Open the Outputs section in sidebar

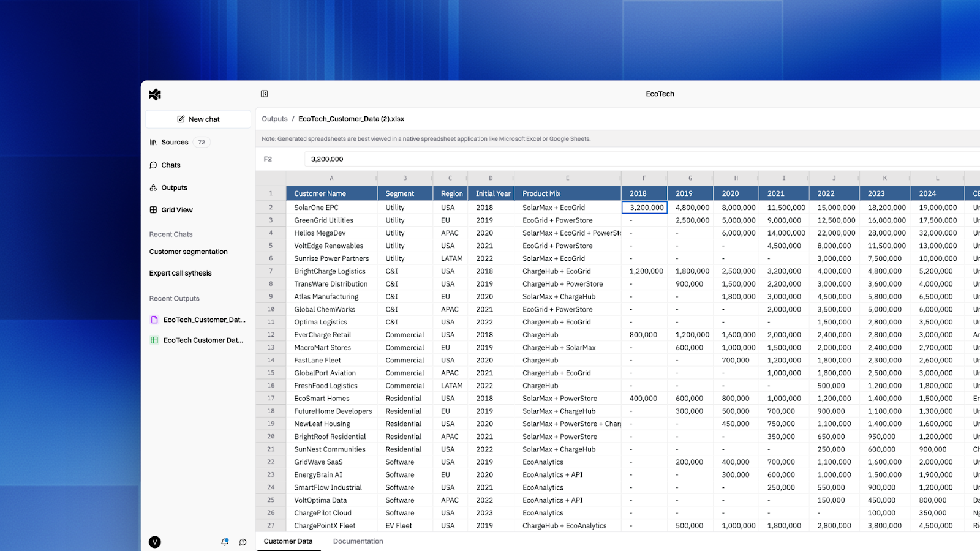pos(174,188)
